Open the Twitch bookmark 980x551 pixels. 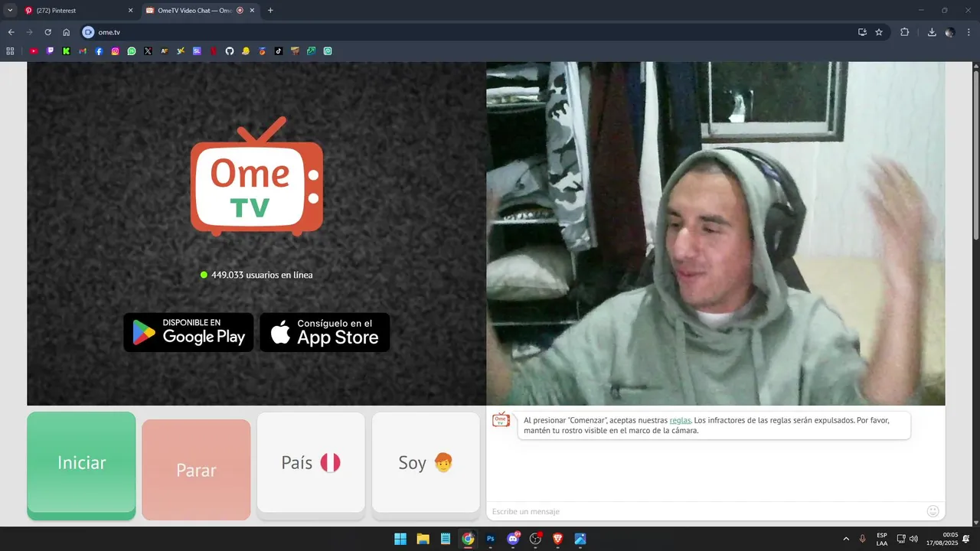point(51,51)
